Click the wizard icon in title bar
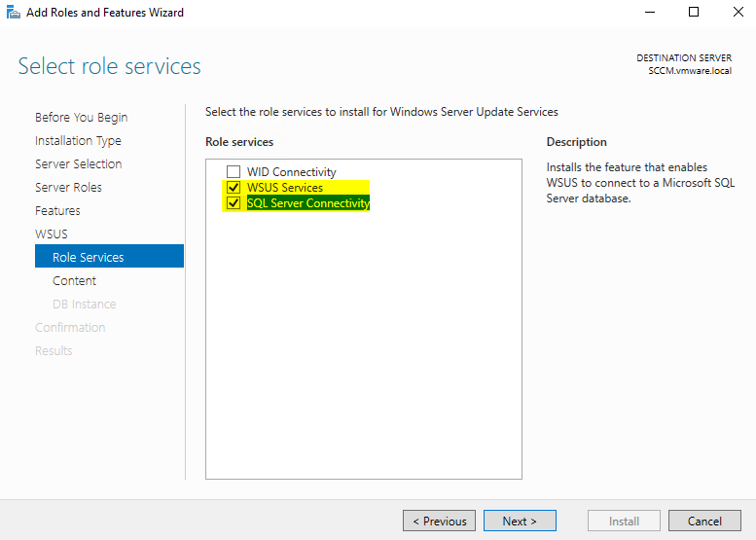 [13, 13]
